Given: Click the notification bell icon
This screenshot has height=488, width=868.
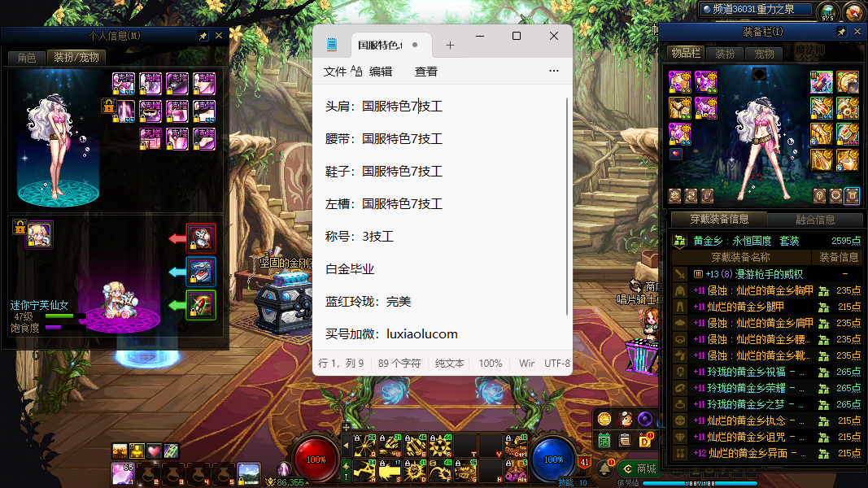Looking at the screenshot, I should click(x=604, y=468).
